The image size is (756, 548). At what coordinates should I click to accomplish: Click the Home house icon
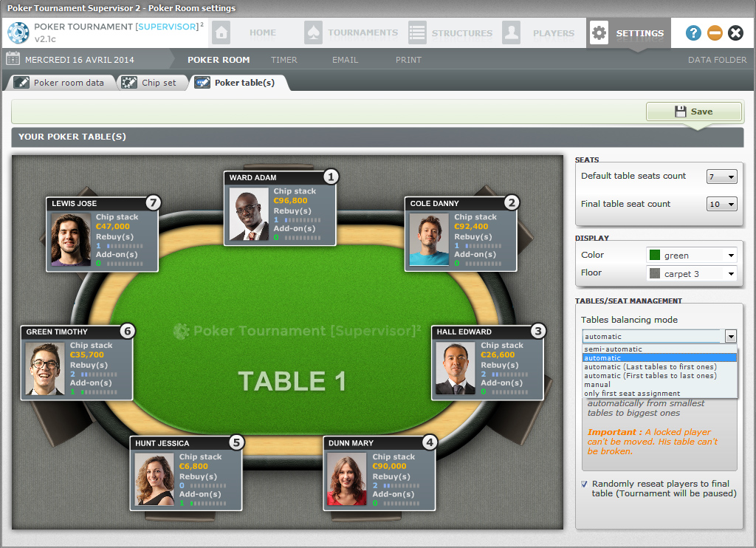(221, 33)
